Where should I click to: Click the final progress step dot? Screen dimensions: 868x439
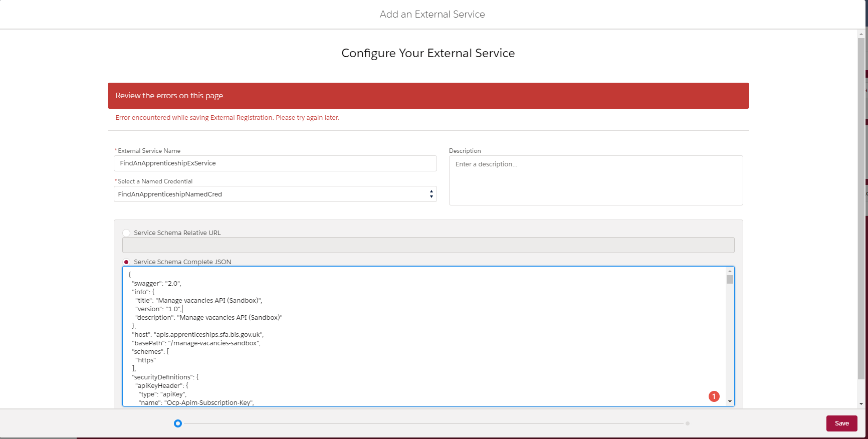coord(688,423)
